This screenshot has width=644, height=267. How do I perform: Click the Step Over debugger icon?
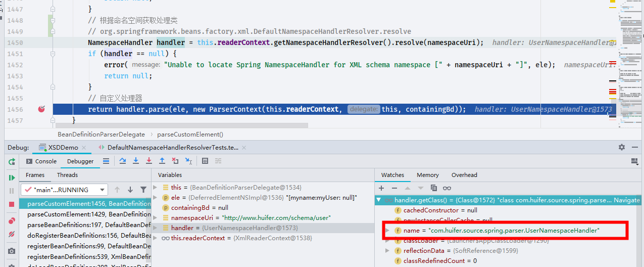click(x=123, y=161)
